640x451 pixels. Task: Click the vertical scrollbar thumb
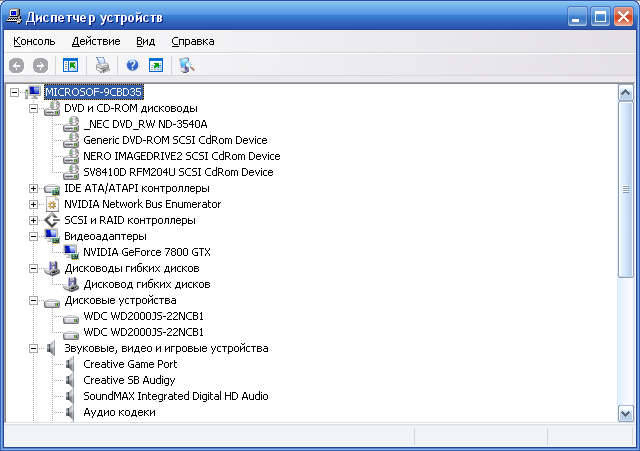pos(626,189)
